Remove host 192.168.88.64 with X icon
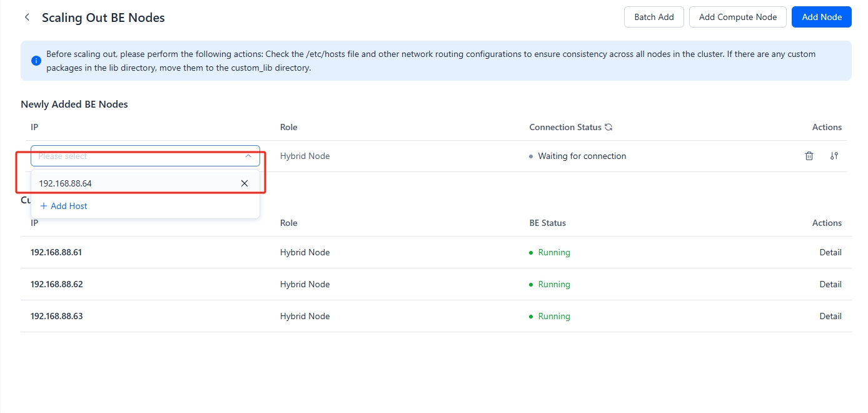 (x=245, y=183)
